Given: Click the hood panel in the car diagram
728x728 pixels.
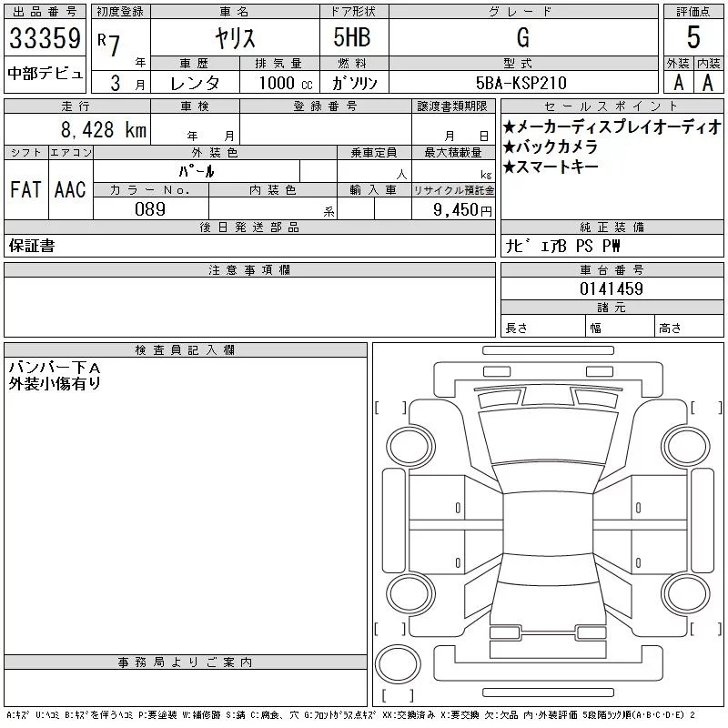Looking at the screenshot, I should point(548,437).
